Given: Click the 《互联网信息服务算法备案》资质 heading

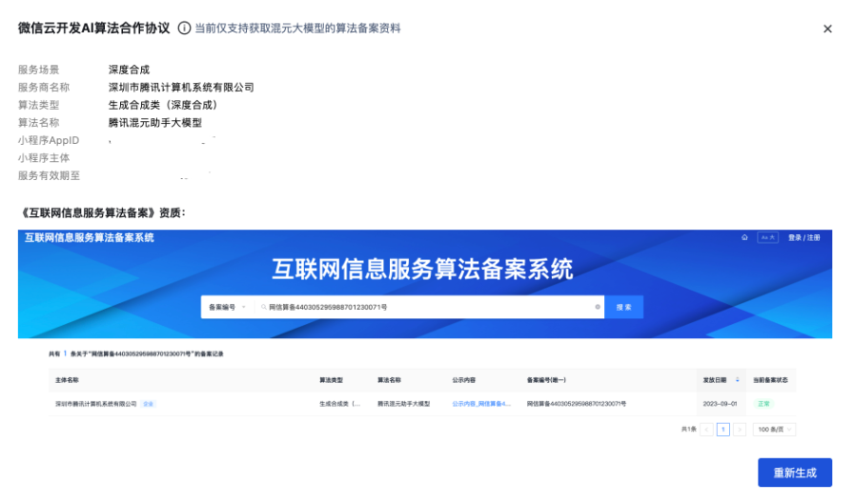Looking at the screenshot, I should pos(101,212).
